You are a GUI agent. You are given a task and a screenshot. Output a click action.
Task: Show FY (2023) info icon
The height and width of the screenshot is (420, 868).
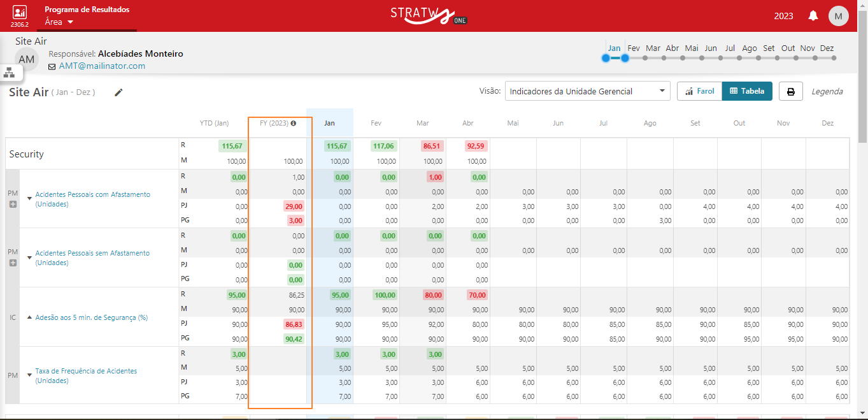click(294, 123)
